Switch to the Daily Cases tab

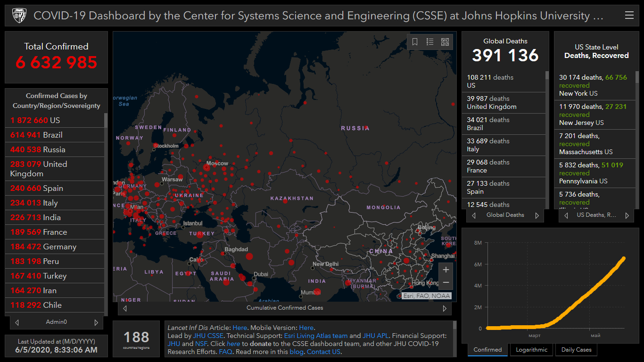(x=576, y=350)
